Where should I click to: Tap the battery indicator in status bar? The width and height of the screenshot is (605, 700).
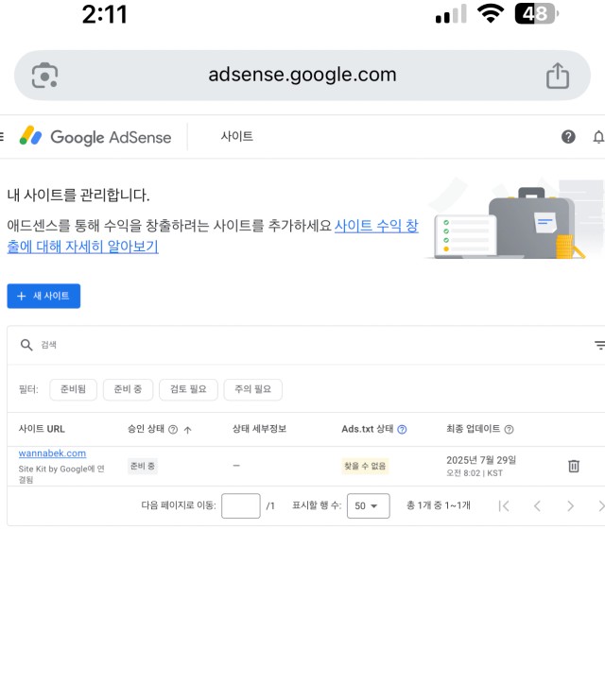click(536, 14)
